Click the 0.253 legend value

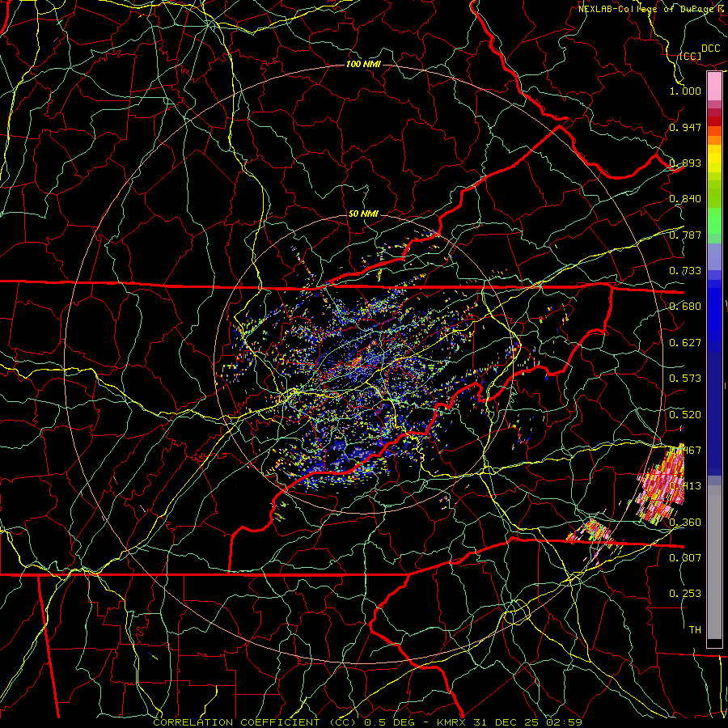pos(685,594)
